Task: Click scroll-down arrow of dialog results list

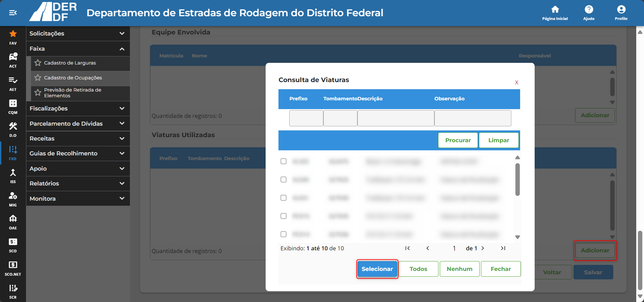Action: 517,237
